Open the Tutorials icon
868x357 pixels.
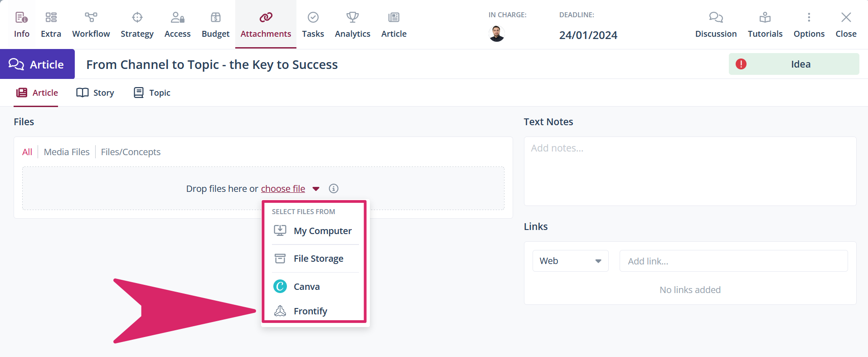click(x=765, y=18)
